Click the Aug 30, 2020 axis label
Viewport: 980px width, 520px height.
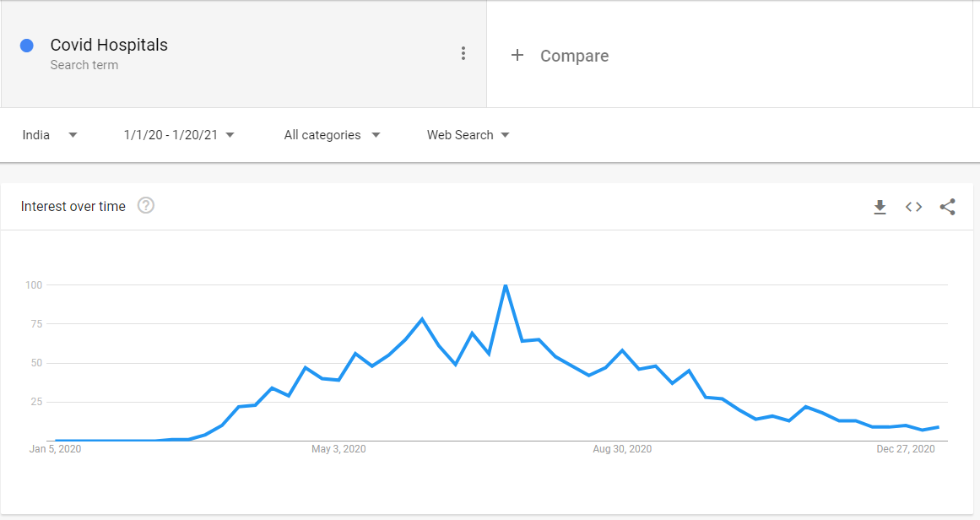[622, 449]
